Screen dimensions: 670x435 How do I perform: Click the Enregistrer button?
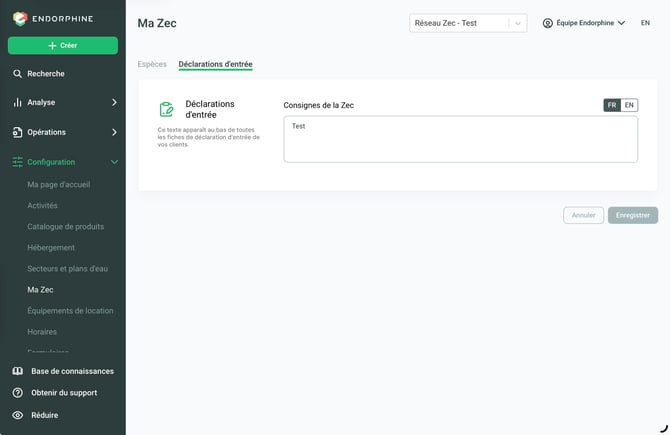point(633,215)
